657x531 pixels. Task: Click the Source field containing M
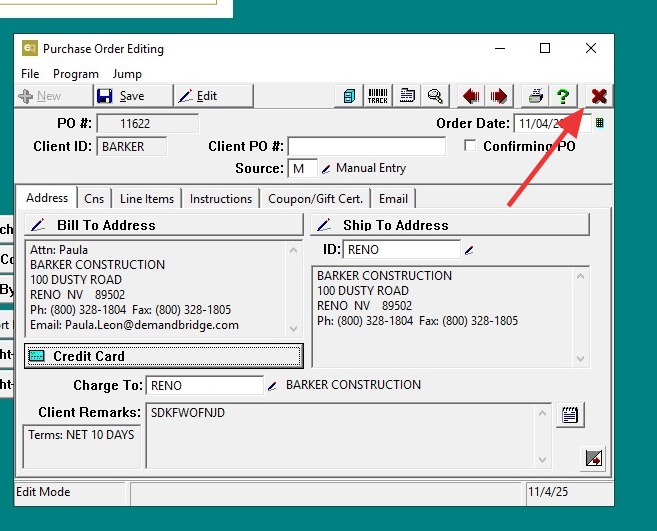click(302, 168)
